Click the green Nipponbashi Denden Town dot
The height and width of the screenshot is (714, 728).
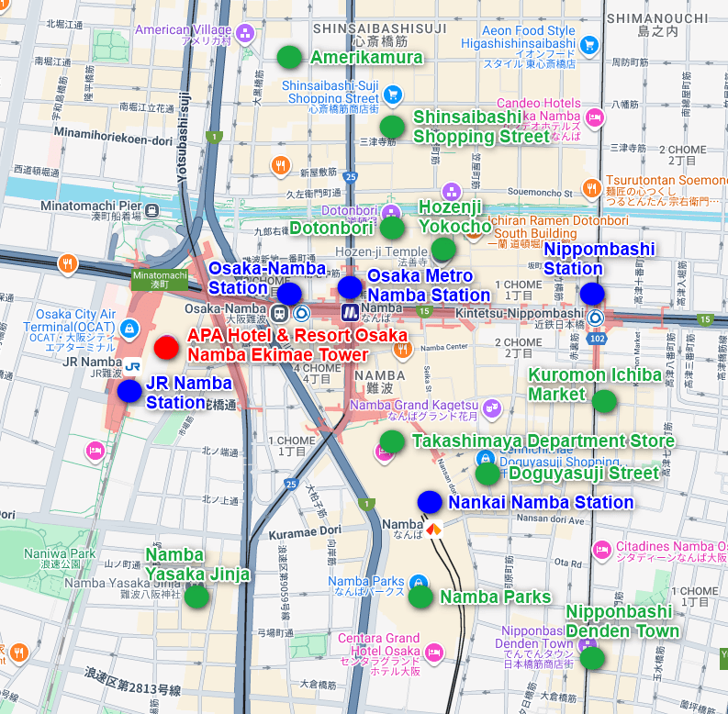[592, 658]
